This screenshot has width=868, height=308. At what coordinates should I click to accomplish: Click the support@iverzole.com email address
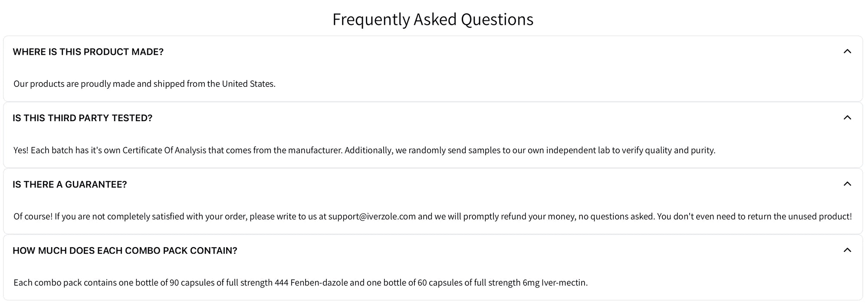coord(372,216)
